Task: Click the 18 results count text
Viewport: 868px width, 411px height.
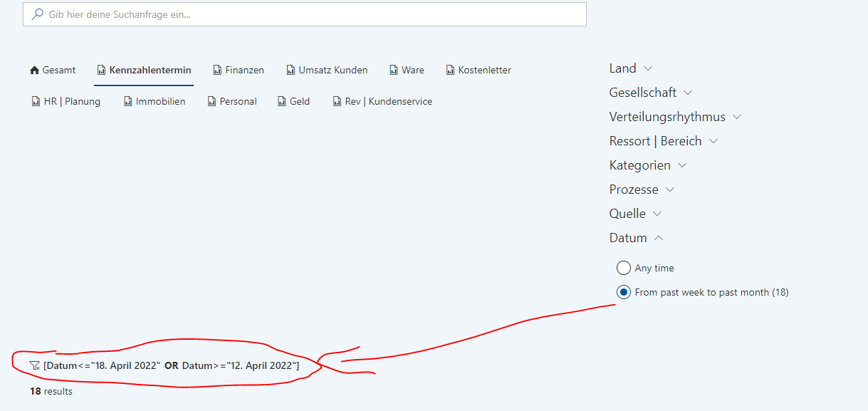Action: click(51, 391)
